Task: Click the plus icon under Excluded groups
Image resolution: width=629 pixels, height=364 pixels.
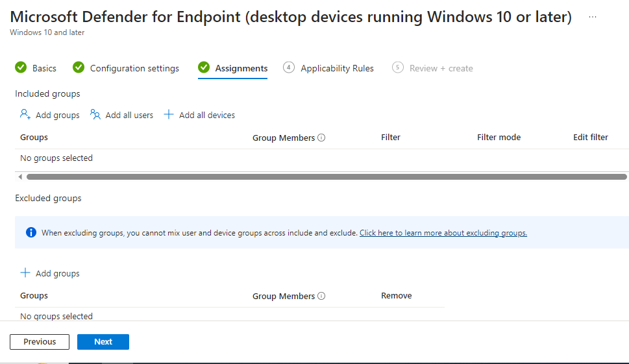Action: point(25,273)
